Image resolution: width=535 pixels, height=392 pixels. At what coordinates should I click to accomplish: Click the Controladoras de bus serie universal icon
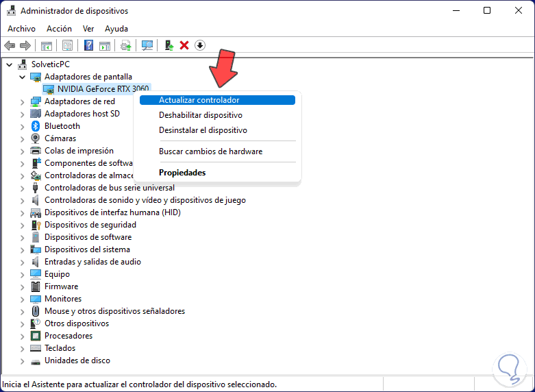point(35,188)
